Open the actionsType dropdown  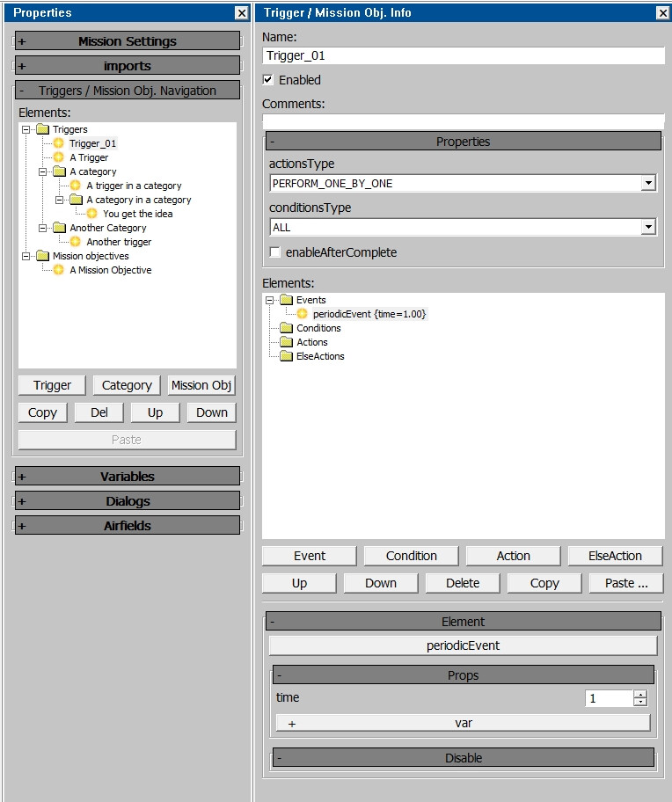648,183
